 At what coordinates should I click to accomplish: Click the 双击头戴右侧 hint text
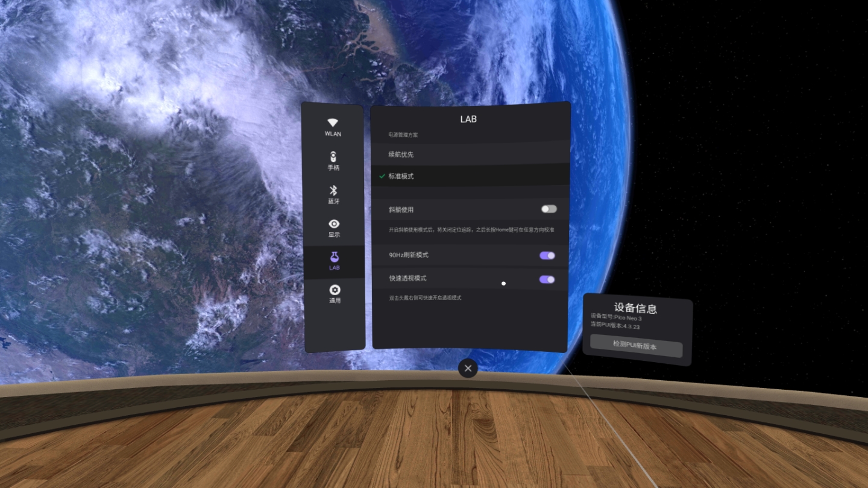[425, 298]
